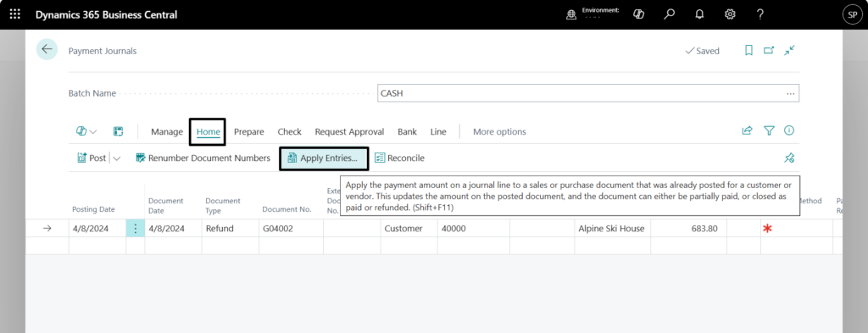This screenshot has width=868, height=333.
Task: Open Batch Name lookup ellipsis
Action: [791, 93]
